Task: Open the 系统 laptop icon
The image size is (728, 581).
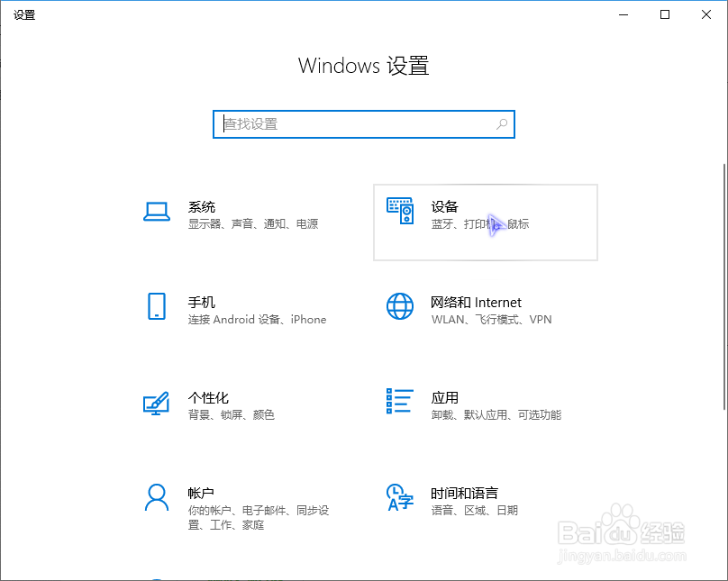Action: 157,212
